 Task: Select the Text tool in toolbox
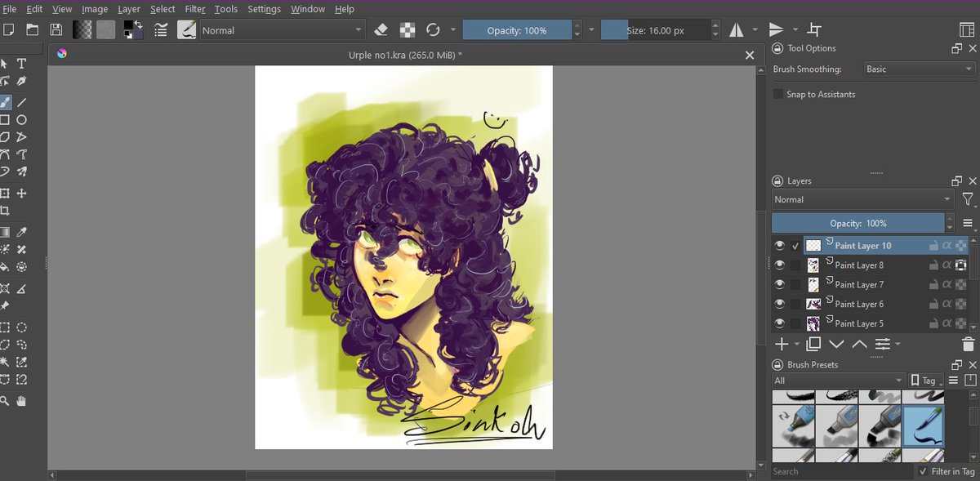point(22,64)
